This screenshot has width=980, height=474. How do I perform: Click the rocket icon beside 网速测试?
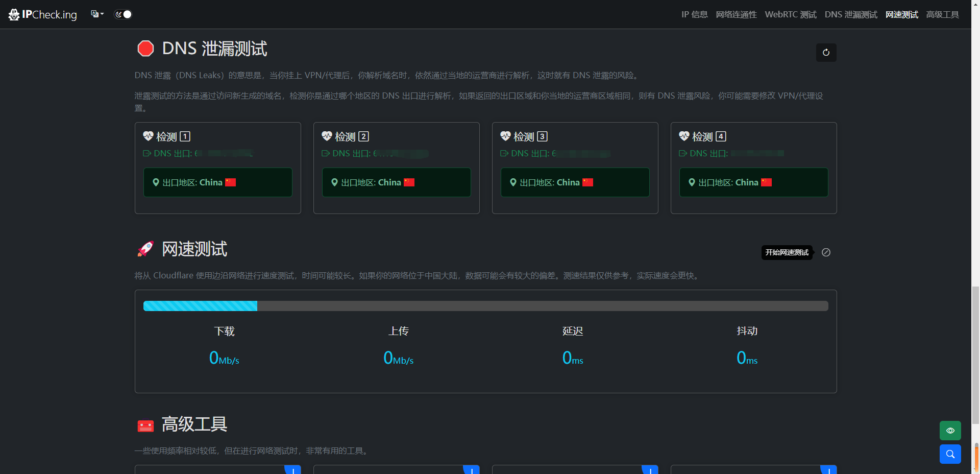click(145, 249)
